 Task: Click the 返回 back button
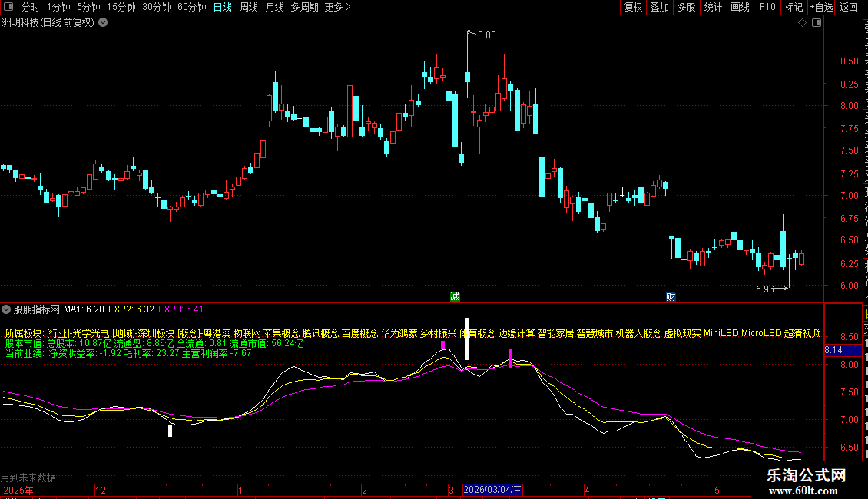tap(849, 7)
